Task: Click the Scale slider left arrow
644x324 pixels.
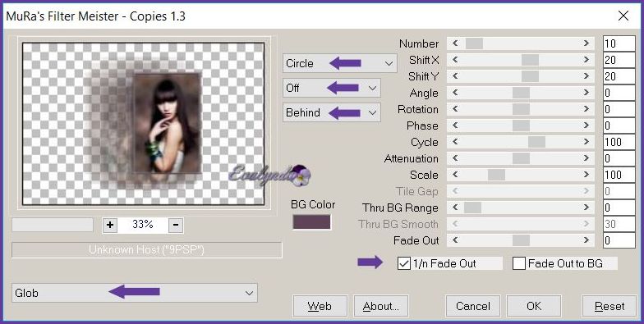Action: pos(455,175)
